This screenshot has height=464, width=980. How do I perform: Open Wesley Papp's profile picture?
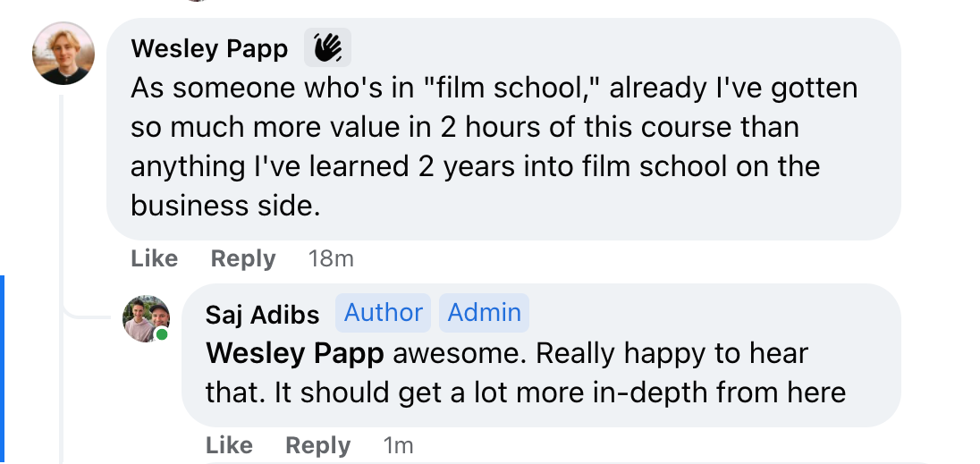coord(63,54)
